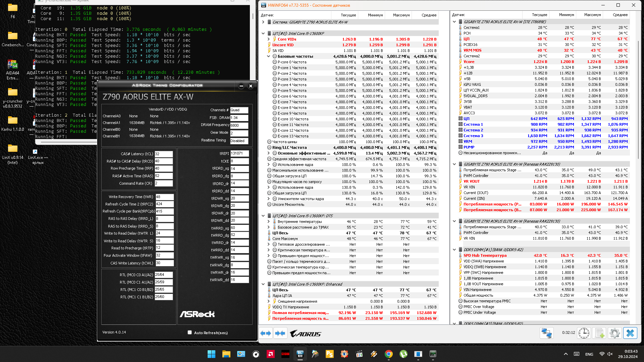This screenshot has height=362, width=644.
Task: Click the right sensor panel vertical scrollbar
Action: [638, 101]
